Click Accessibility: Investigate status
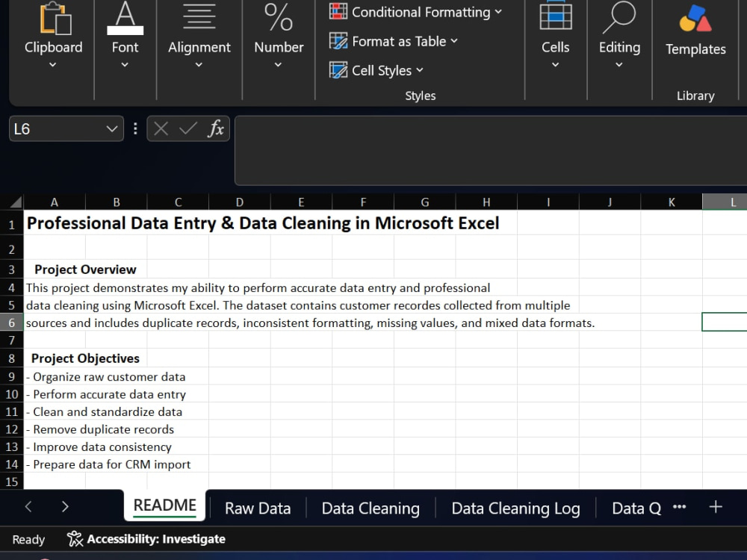747x560 pixels. [146, 539]
